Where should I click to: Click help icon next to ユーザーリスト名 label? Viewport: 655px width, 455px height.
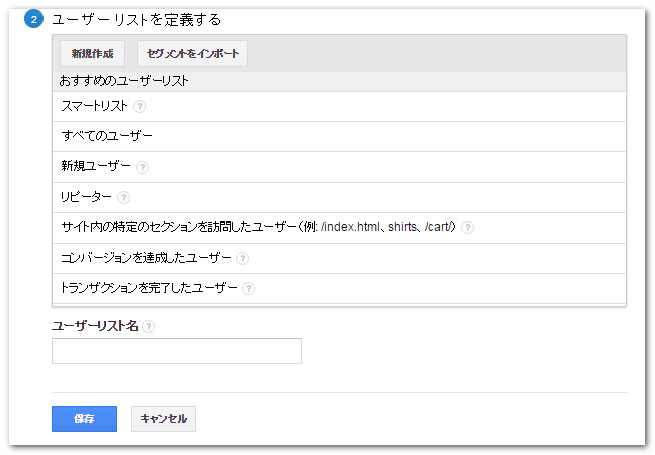149,326
